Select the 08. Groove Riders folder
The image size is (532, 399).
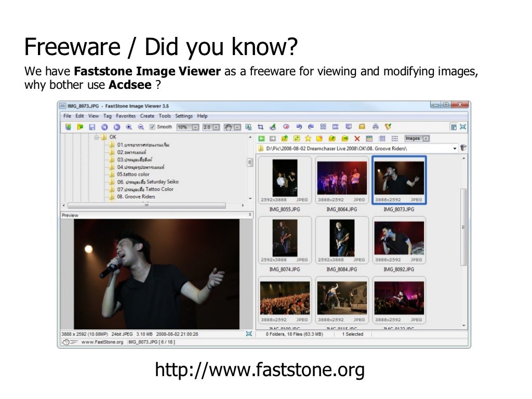tap(136, 197)
